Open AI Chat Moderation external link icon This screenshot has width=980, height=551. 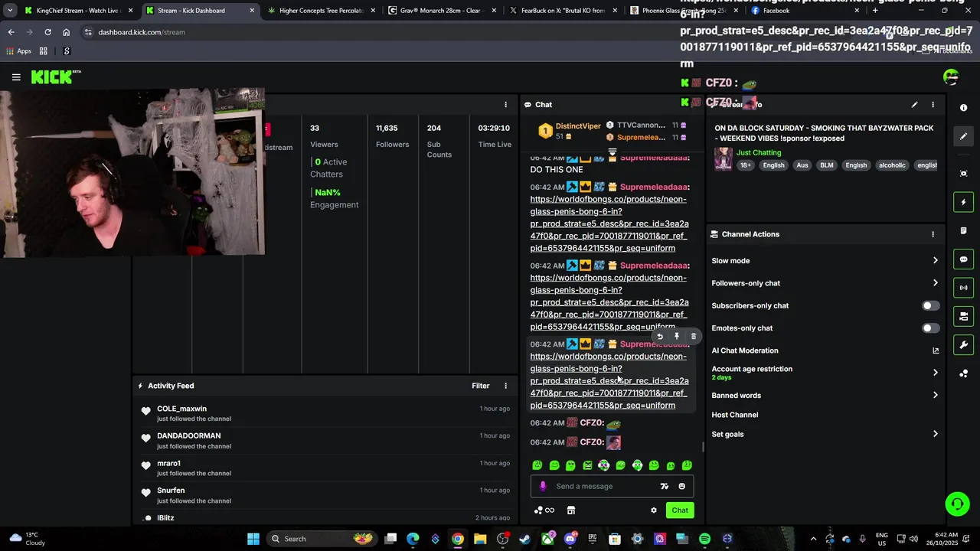pos(936,350)
